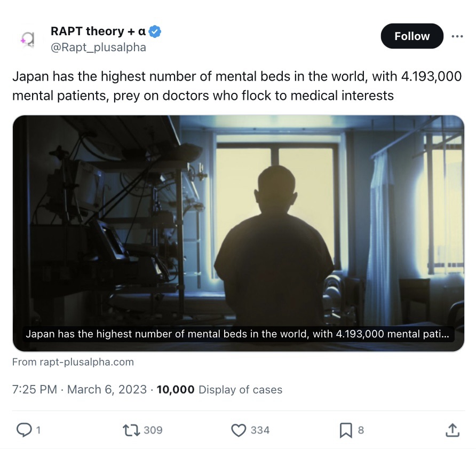This screenshot has width=476, height=449.
Task: Click the blue verified badge
Action: click(x=155, y=31)
